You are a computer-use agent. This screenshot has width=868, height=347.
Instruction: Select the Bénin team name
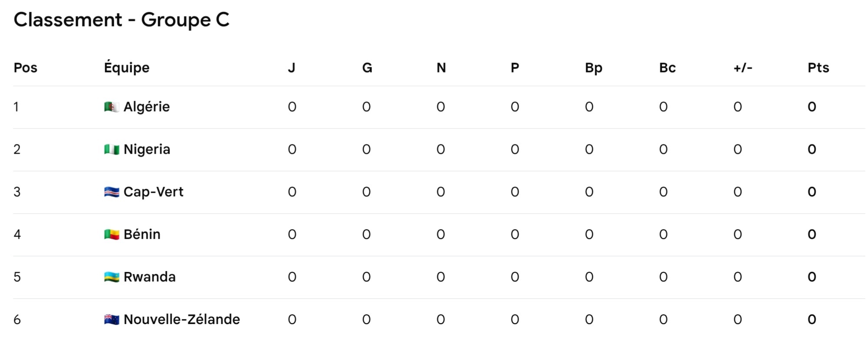(x=142, y=235)
